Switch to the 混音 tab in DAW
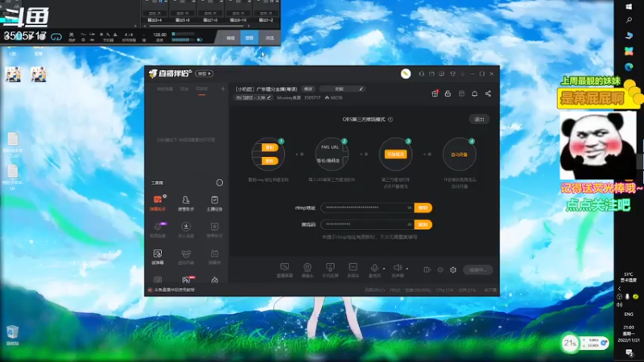Screen dimensions: 644x362 click(250, 38)
